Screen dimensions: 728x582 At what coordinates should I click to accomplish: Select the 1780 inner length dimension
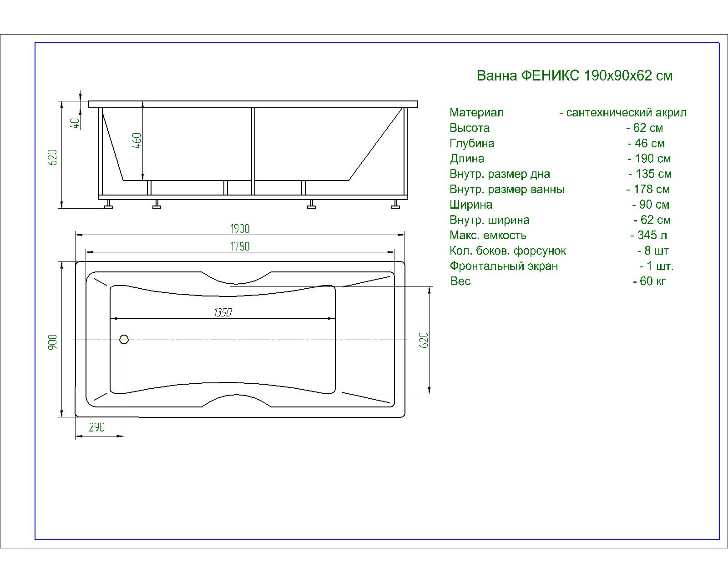(239, 246)
